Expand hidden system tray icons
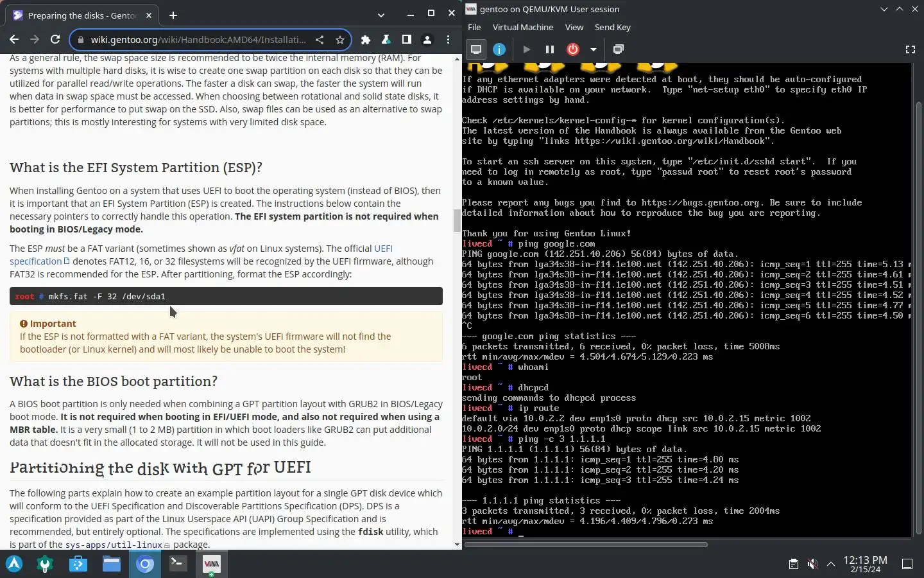Screen dimensions: 924x578 (x=831, y=564)
